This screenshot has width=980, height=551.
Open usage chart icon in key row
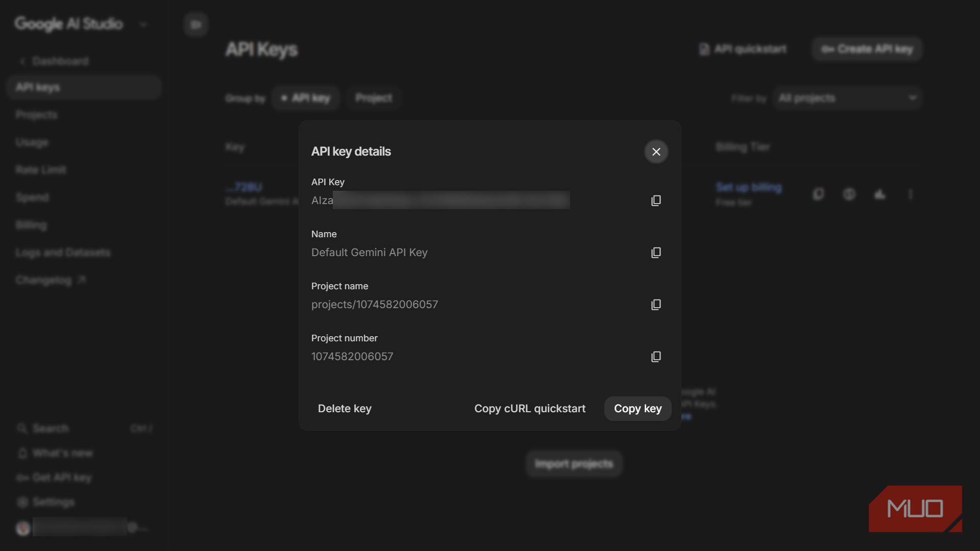pyautogui.click(x=879, y=194)
